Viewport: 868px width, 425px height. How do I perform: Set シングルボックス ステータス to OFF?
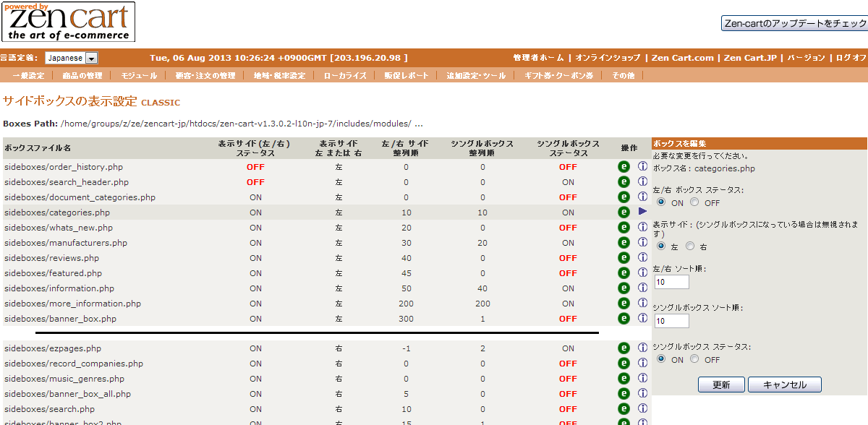click(694, 359)
